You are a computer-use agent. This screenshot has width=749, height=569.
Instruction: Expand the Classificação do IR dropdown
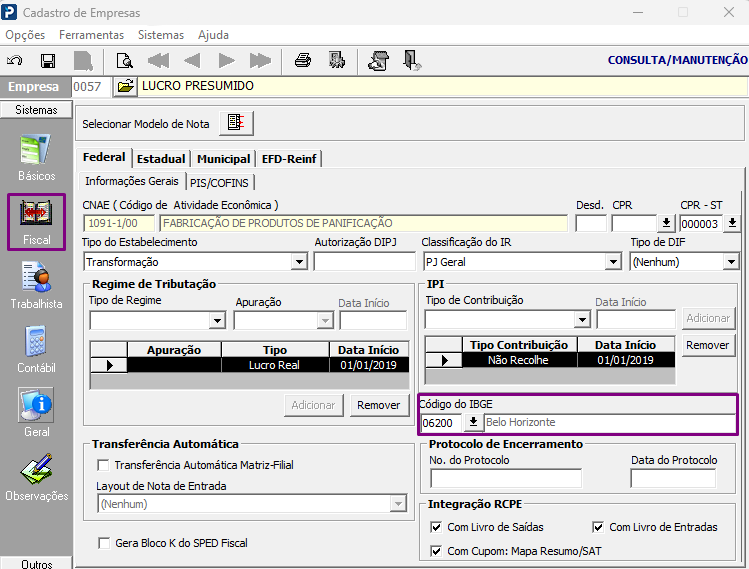click(x=613, y=262)
